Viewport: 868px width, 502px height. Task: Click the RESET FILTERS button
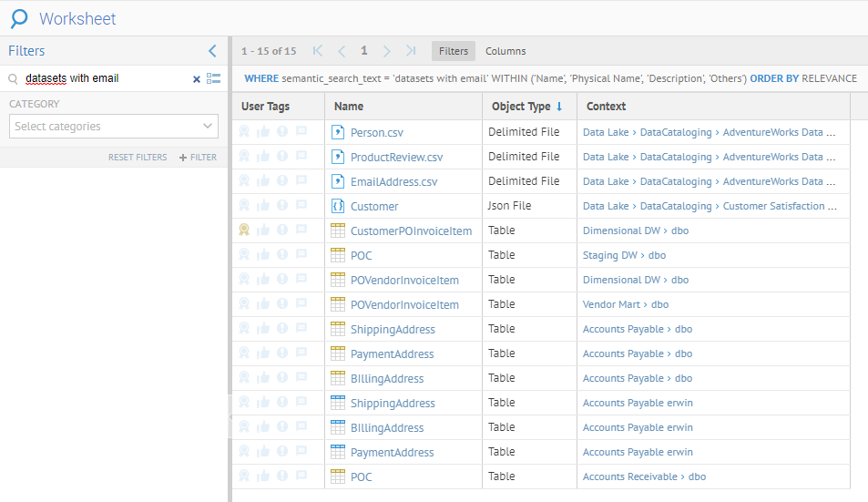[138, 158]
